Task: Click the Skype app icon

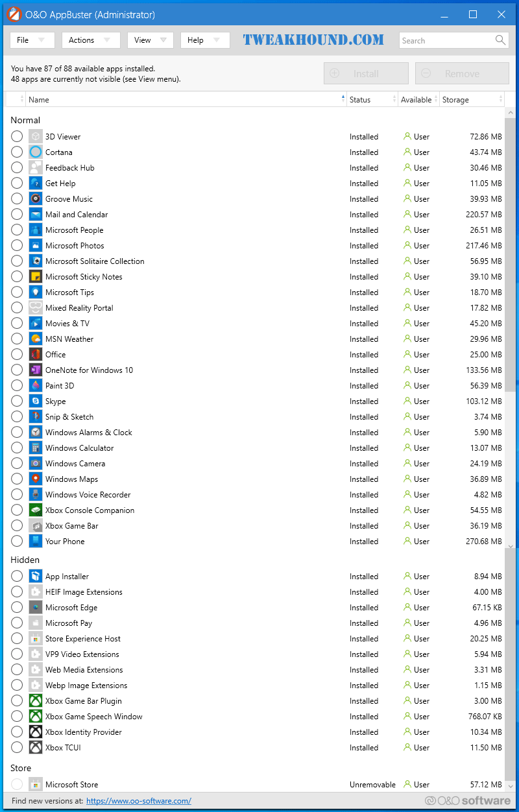Action: [x=36, y=401]
